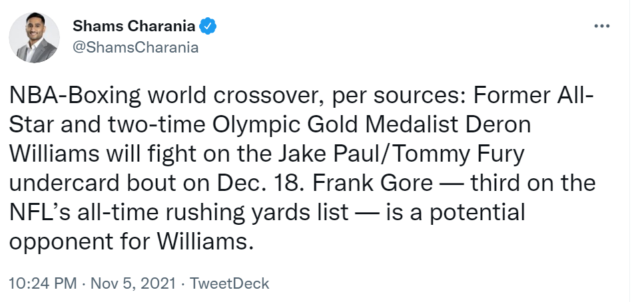Click the 10:24 PM timestamp
Screen dimensions: 644x302
coord(43,283)
